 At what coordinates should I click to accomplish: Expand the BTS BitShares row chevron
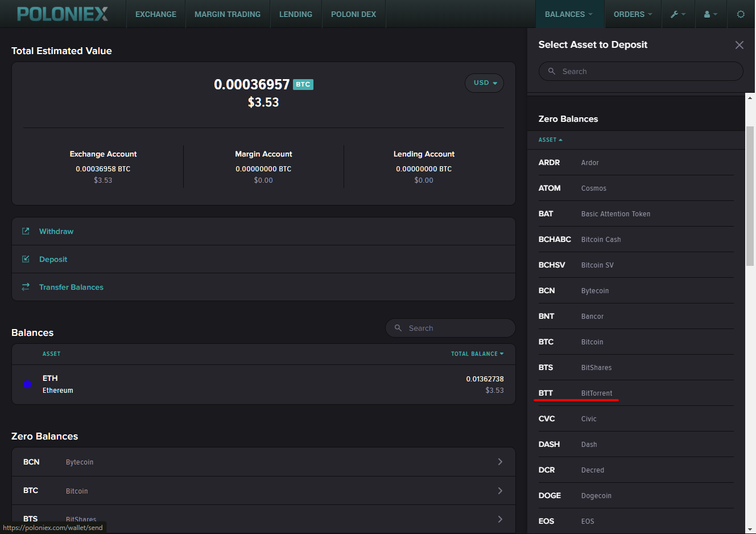click(x=500, y=519)
